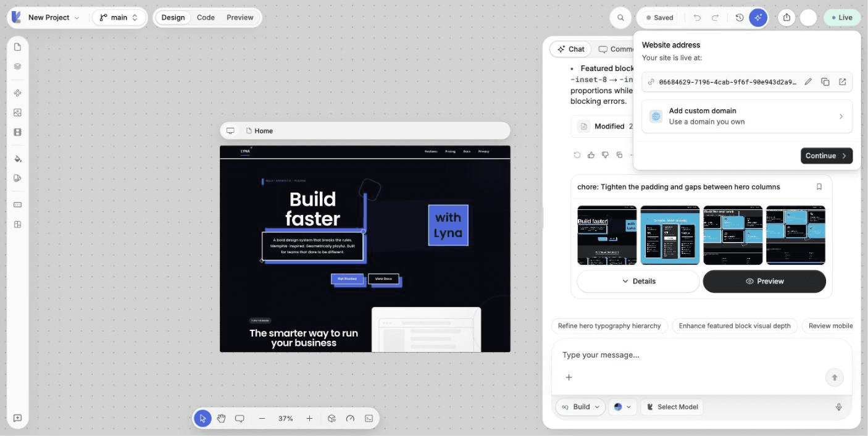868x436 pixels.
Task: Switch to the Code tab
Action: click(x=206, y=18)
